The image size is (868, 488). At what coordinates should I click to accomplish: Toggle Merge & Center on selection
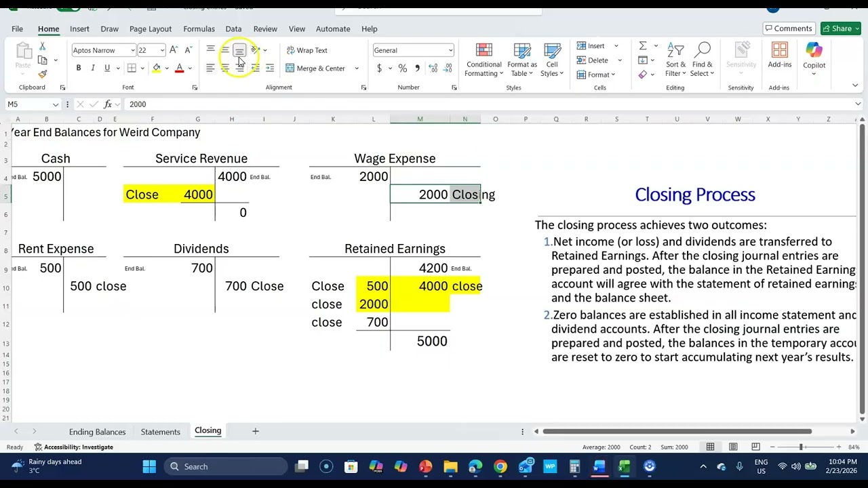(x=315, y=68)
